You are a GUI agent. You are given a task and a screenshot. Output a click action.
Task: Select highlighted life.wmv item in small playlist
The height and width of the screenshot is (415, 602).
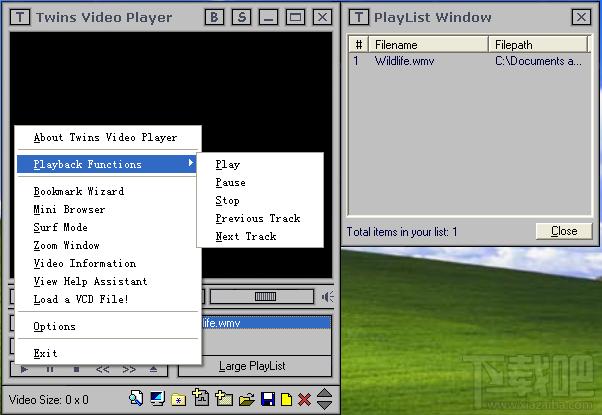click(266, 323)
